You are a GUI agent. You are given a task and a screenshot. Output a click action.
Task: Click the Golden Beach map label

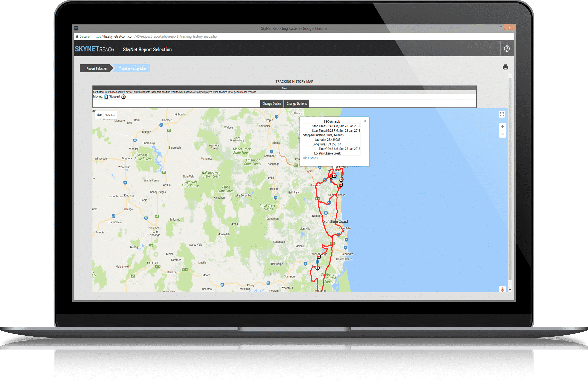tap(344, 259)
